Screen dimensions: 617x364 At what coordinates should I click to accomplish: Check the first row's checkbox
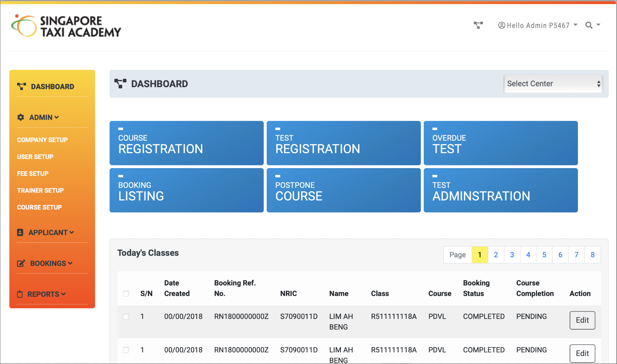(x=126, y=317)
